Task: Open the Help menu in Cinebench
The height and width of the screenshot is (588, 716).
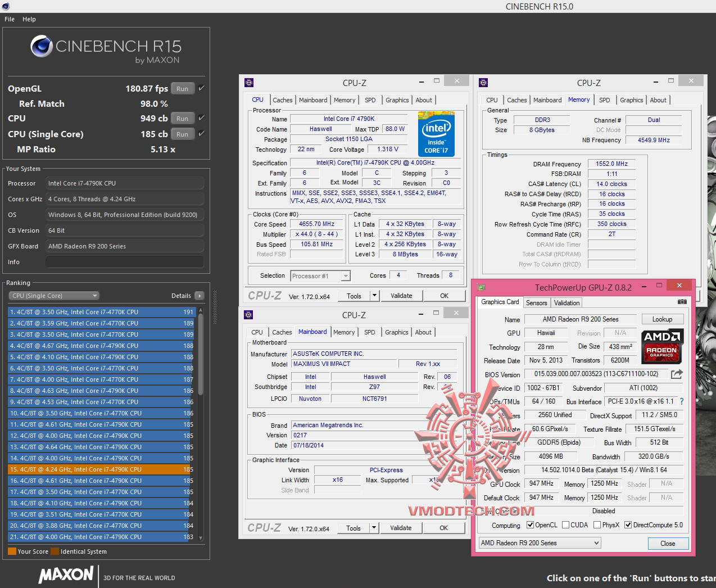Action: point(29,19)
